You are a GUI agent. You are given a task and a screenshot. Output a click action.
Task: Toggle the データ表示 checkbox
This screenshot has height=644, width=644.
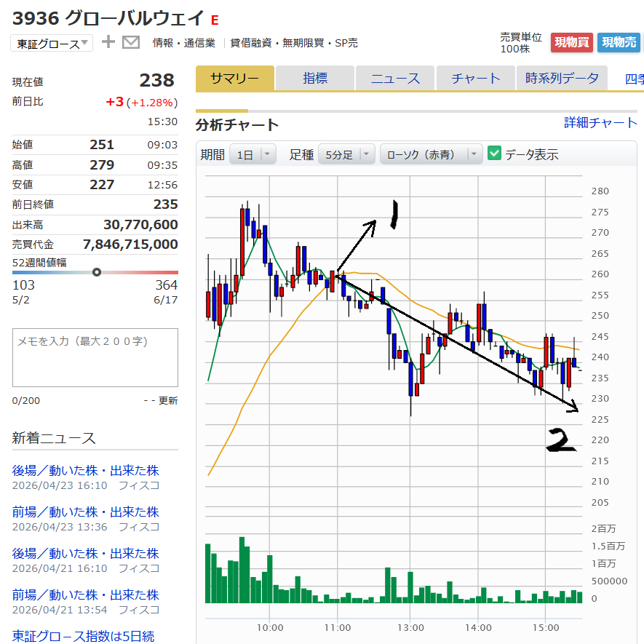click(x=495, y=154)
